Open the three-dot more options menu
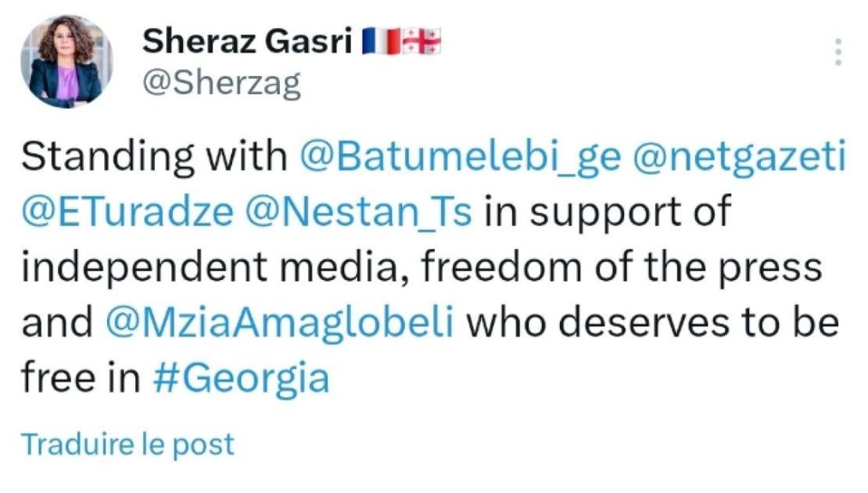Viewport: 868px width, 493px height. (838, 52)
